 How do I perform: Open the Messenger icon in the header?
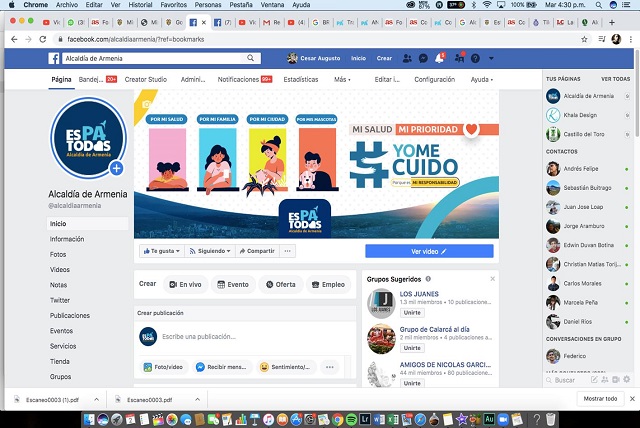click(x=423, y=58)
